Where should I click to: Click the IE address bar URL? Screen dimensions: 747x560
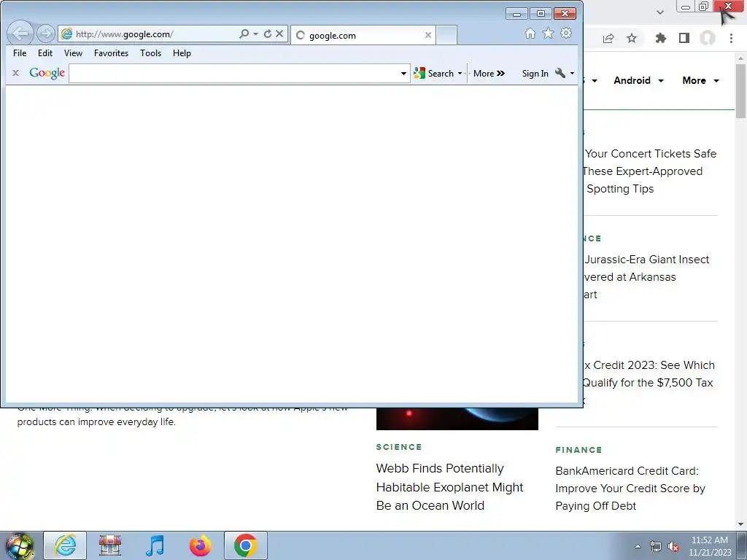pyautogui.click(x=125, y=34)
